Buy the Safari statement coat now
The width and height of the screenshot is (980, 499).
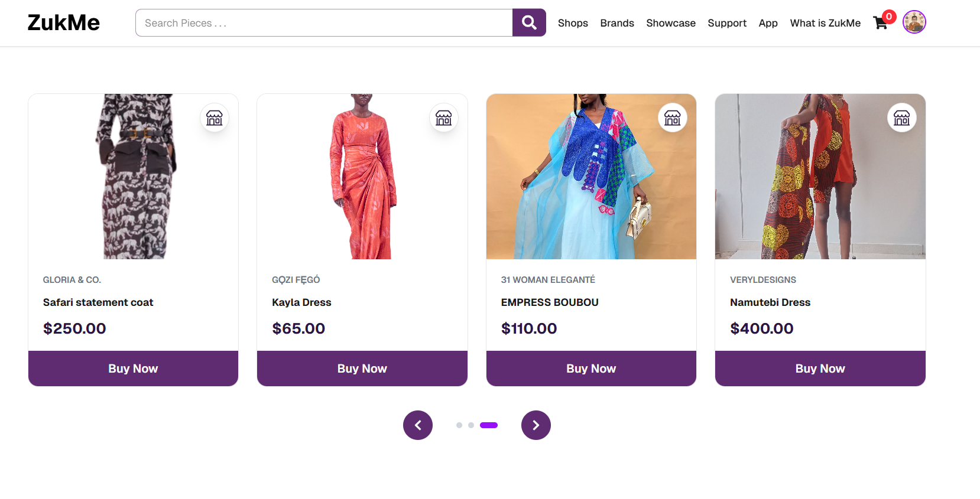coord(133,368)
